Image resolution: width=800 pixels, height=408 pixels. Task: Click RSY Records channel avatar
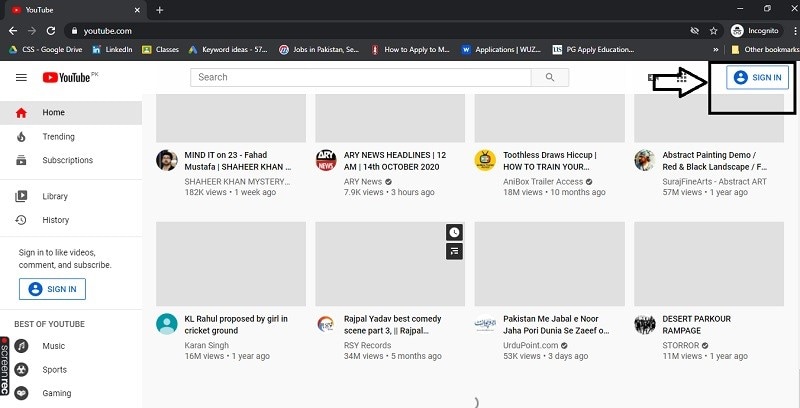point(326,324)
